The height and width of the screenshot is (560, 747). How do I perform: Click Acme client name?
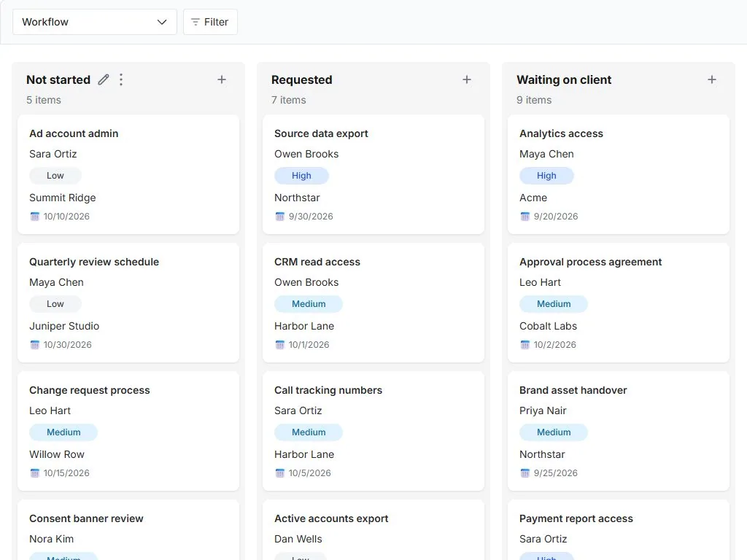click(533, 198)
